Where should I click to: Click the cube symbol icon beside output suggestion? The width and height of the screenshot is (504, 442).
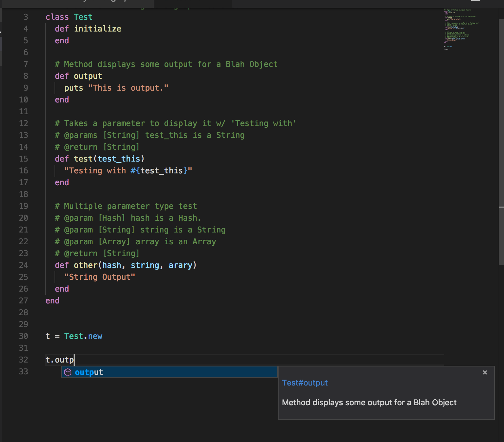point(68,372)
